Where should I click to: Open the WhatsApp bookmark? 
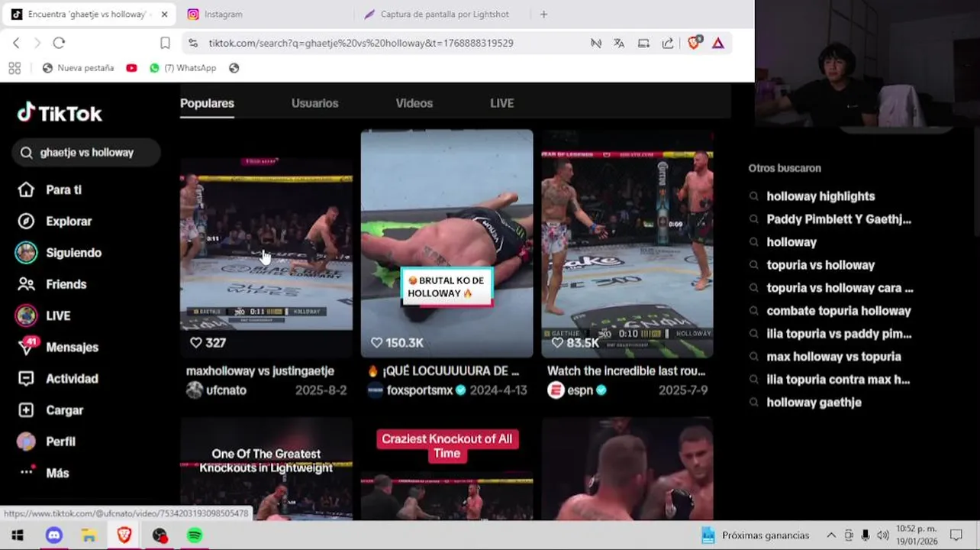coord(183,68)
